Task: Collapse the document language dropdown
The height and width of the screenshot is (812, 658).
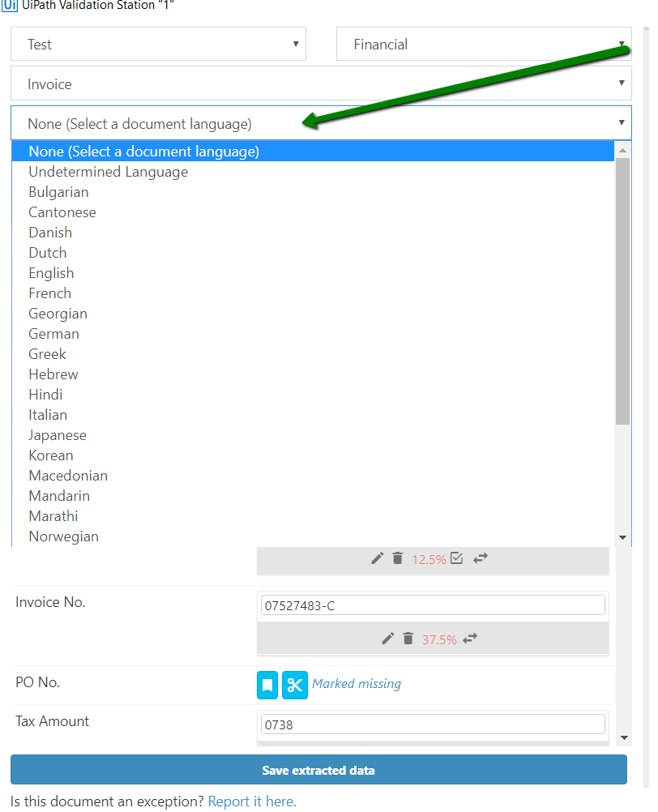Action: click(321, 123)
